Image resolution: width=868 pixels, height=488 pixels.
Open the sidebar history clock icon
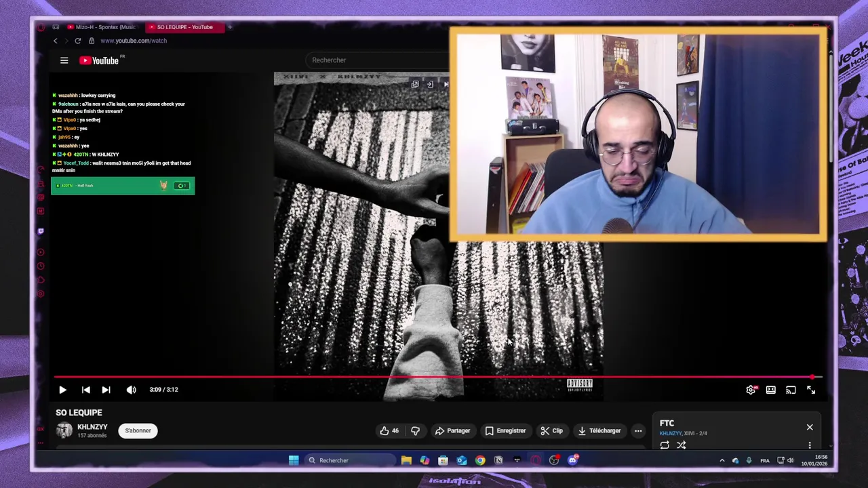41,266
